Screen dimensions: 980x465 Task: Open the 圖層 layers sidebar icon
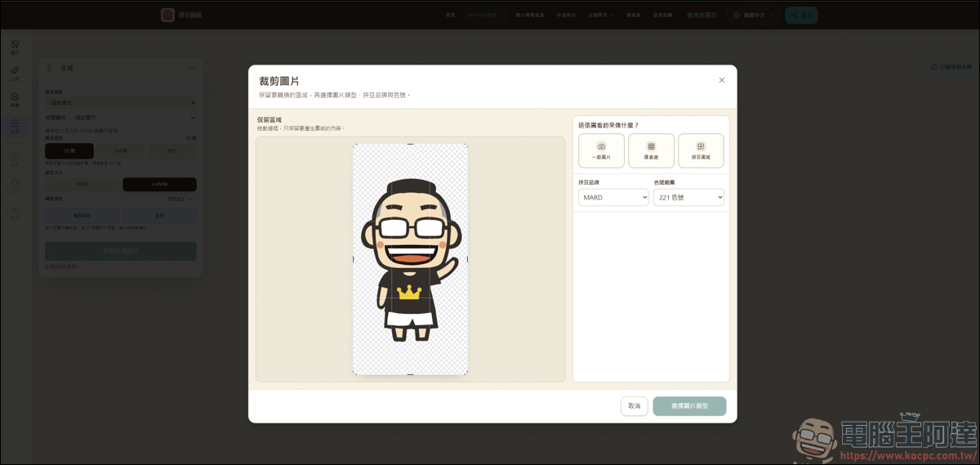pos(15,100)
